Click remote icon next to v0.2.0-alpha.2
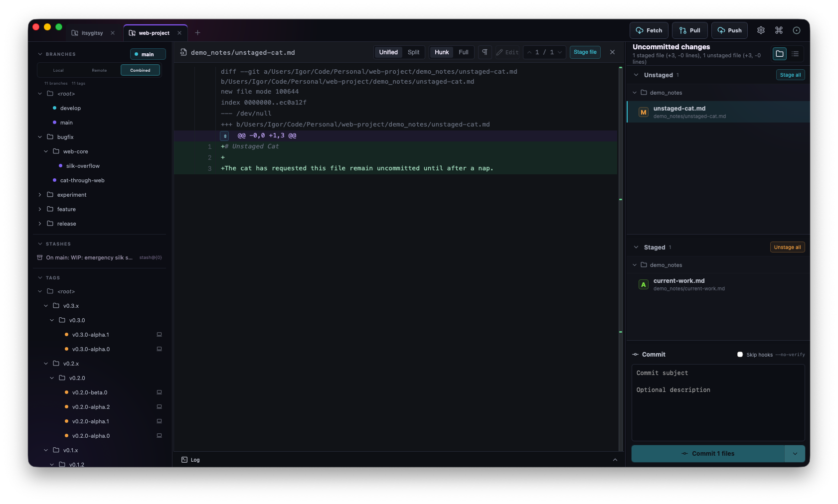The height and width of the screenshot is (504, 838). (160, 407)
